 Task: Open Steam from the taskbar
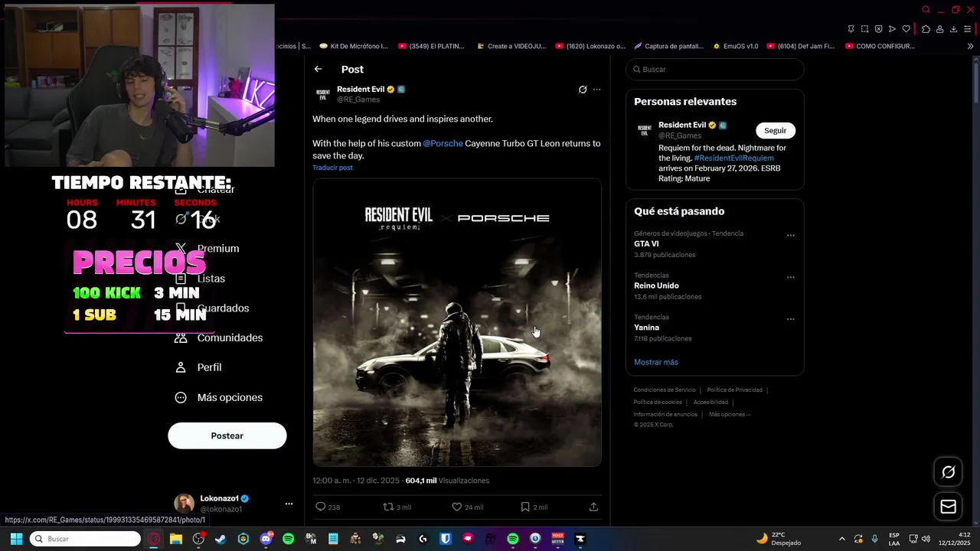coord(220,539)
